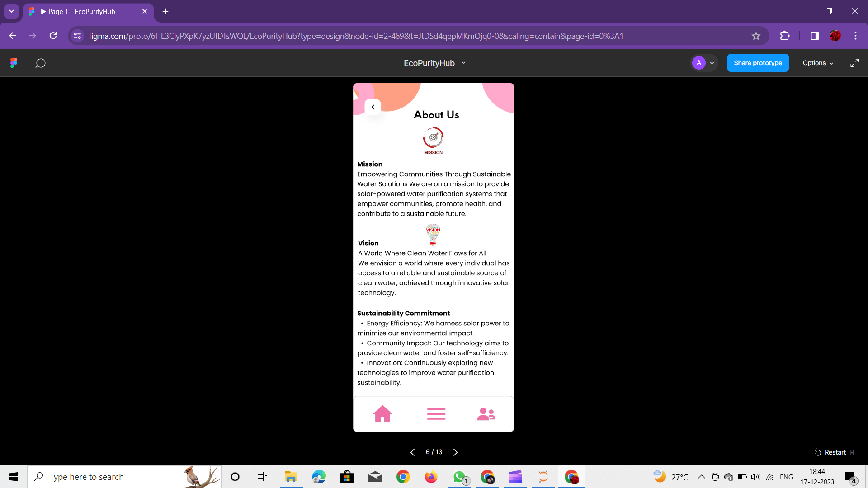The image size is (868, 488).
Task: Tap the pink hamburger menu icon
Action: tap(436, 413)
